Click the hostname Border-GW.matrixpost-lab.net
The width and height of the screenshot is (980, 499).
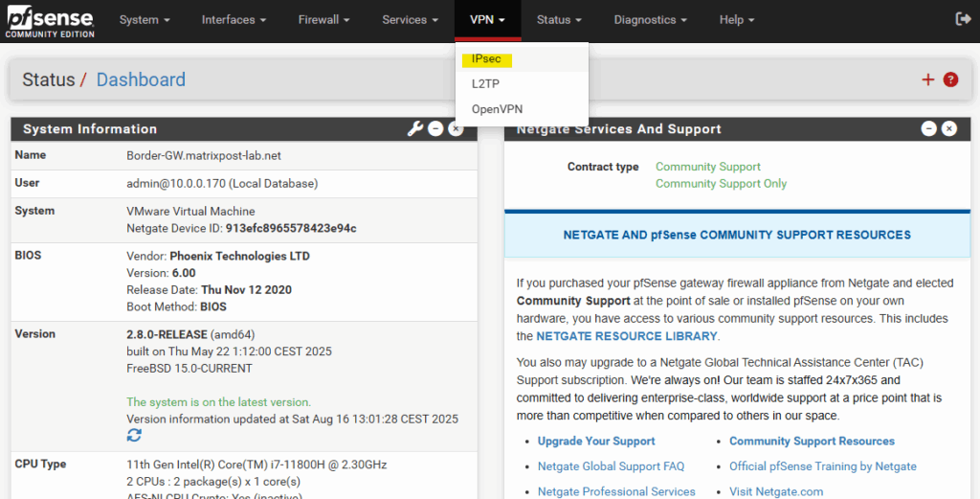tap(204, 156)
